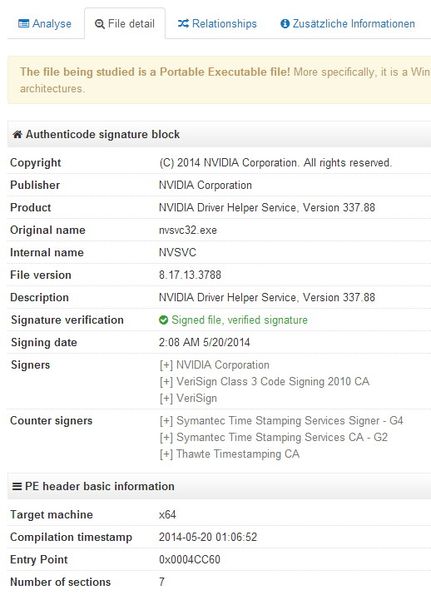Viewport: 431px width, 600px height.
Task: Expand Symantec Time Stamping Services CA - G2
Action: point(166,437)
